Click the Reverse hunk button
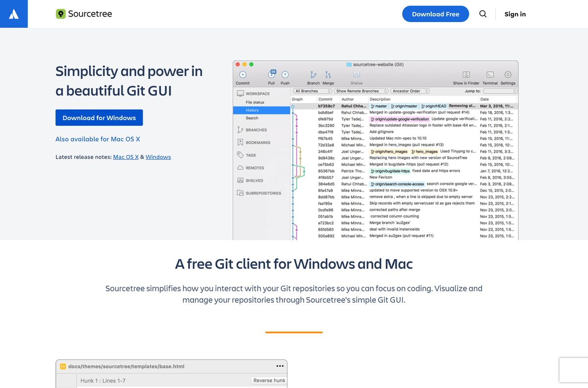Image resolution: width=588 pixels, height=388 pixels. (269, 380)
